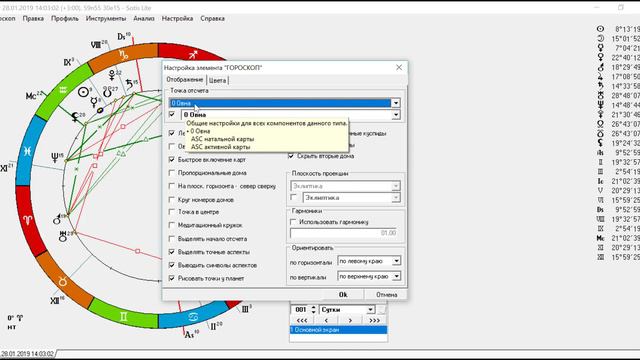
Task: Select the Venus glyph in the positions list
Action: point(600,58)
